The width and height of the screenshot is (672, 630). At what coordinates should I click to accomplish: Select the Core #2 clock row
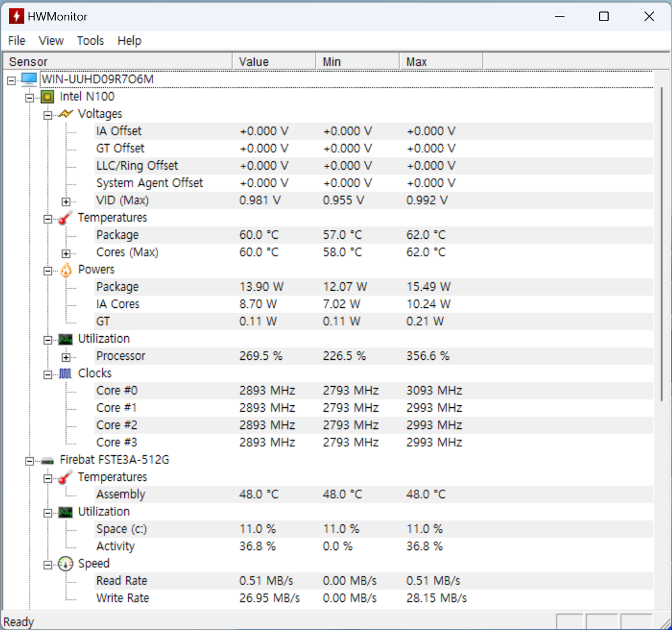pyautogui.click(x=373, y=425)
